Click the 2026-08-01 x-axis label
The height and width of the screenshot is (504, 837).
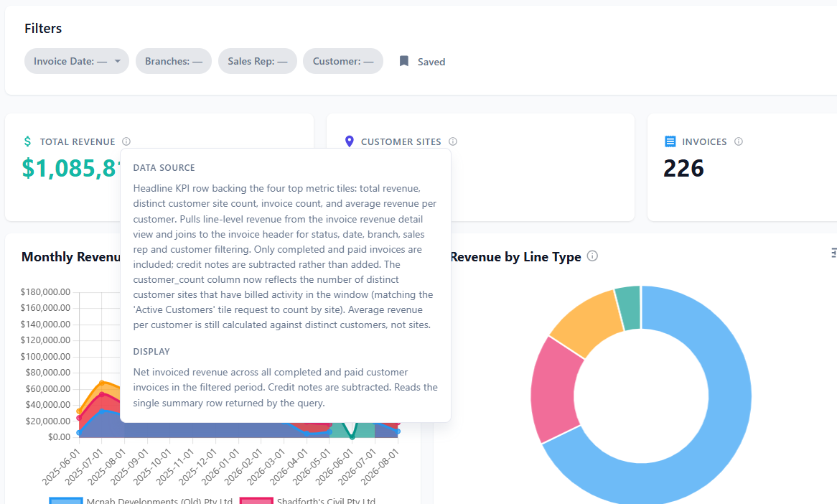(x=379, y=467)
